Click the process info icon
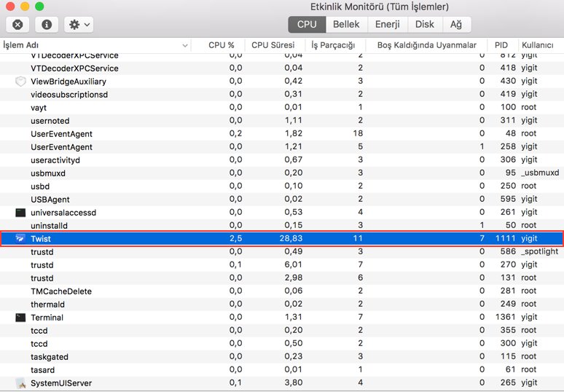564x392 pixels. pos(47,25)
